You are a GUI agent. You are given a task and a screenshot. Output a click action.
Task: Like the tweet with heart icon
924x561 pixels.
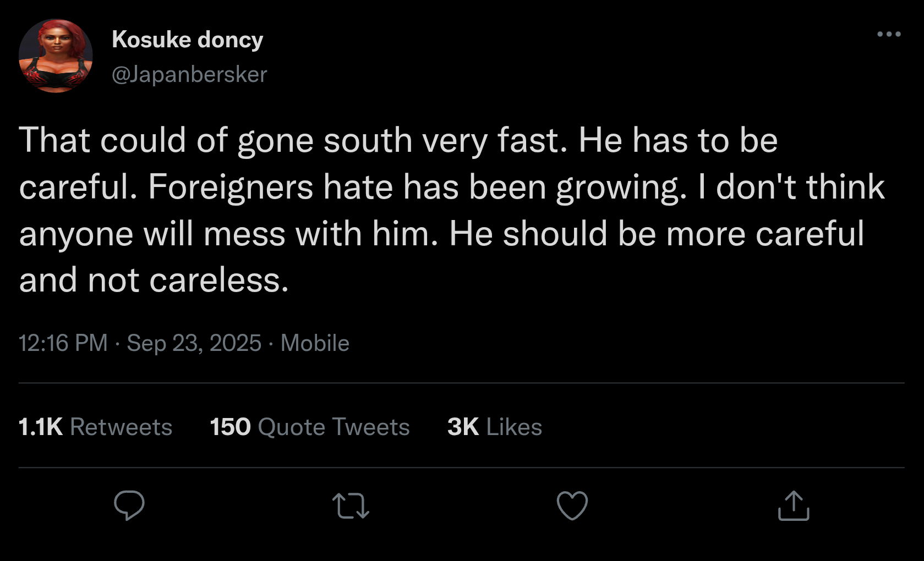click(572, 505)
